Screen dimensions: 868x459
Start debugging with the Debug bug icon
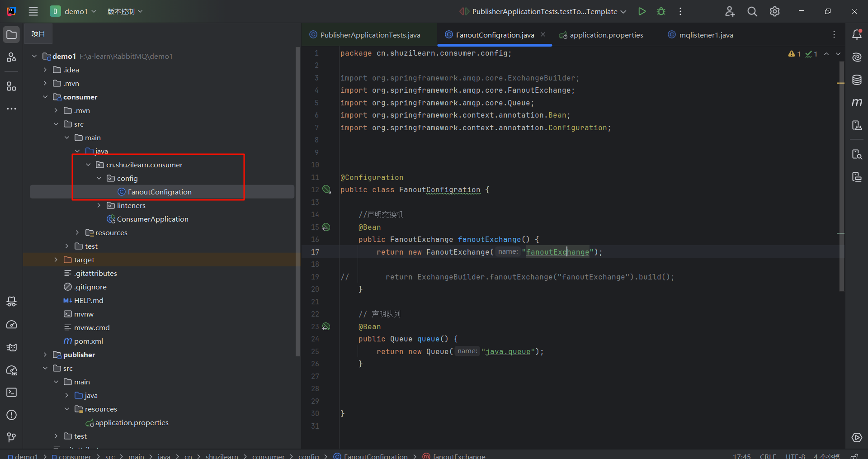[x=661, y=11]
